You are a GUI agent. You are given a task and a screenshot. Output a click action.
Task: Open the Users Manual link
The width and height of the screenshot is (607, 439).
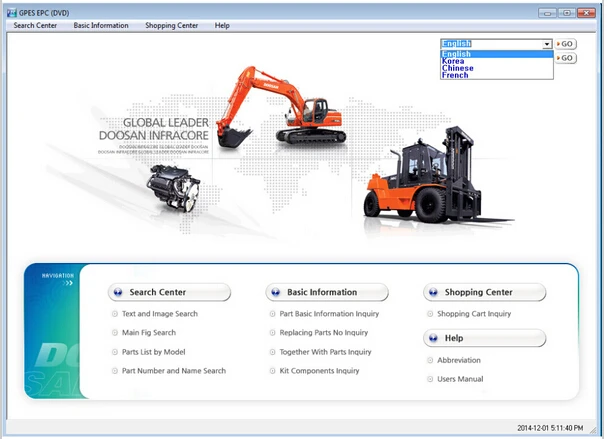460,379
